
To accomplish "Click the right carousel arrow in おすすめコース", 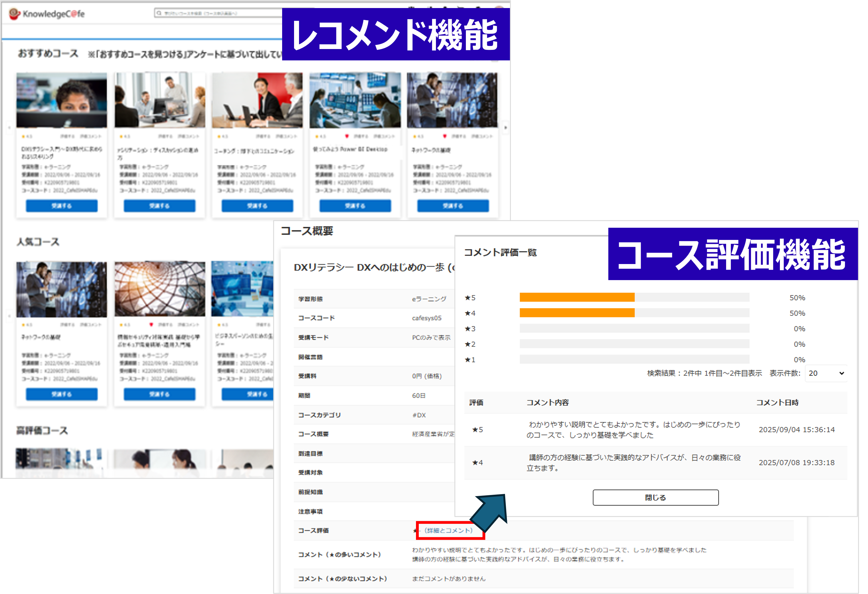I will 505,128.
